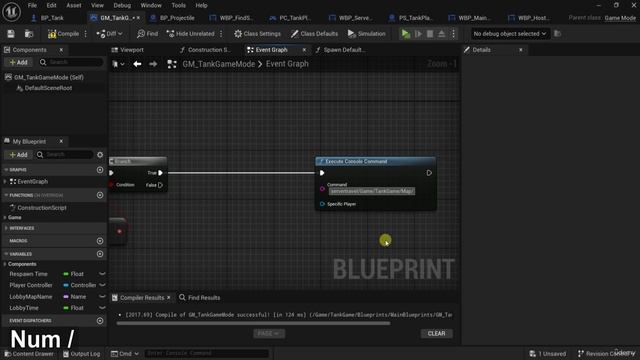Screen dimensions: 640x360
Task: Open play mode options menu
Action: click(x=453, y=34)
